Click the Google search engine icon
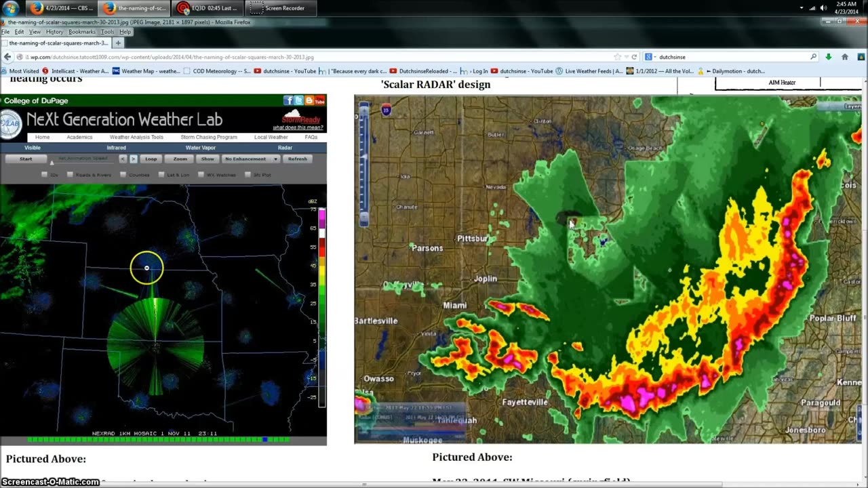The image size is (868, 488). click(649, 57)
